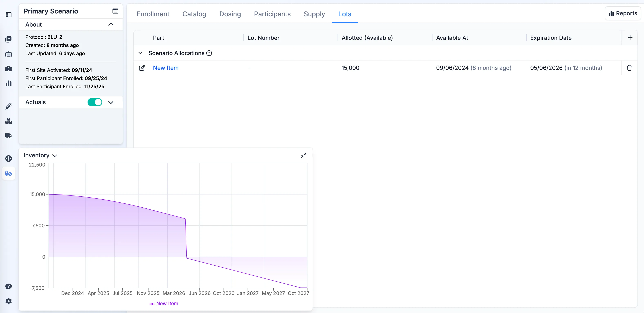Expand the Actuals section chevron
This screenshot has width=644, height=313.
tap(111, 102)
